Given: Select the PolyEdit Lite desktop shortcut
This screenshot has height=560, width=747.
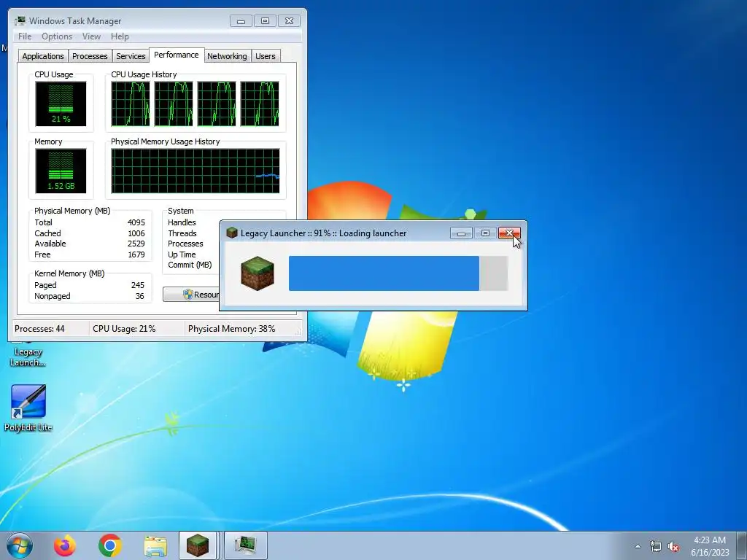Looking at the screenshot, I should coord(28,408).
